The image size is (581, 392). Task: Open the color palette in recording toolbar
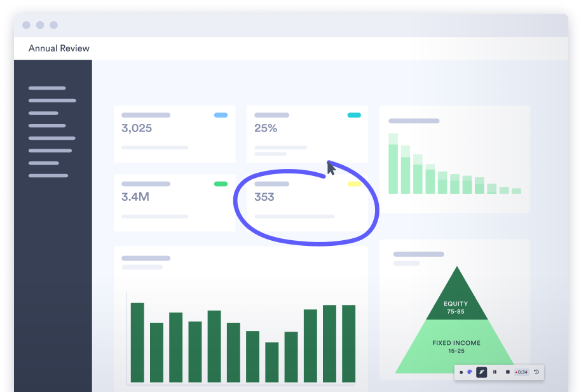[470, 372]
